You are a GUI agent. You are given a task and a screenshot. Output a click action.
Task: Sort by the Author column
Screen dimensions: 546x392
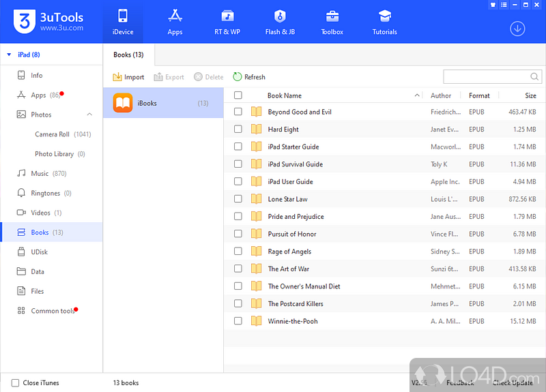point(440,95)
